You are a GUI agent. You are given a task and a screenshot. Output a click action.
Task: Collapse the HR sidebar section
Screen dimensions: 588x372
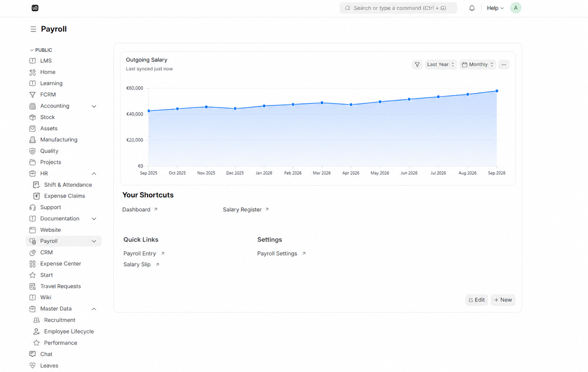(94, 174)
